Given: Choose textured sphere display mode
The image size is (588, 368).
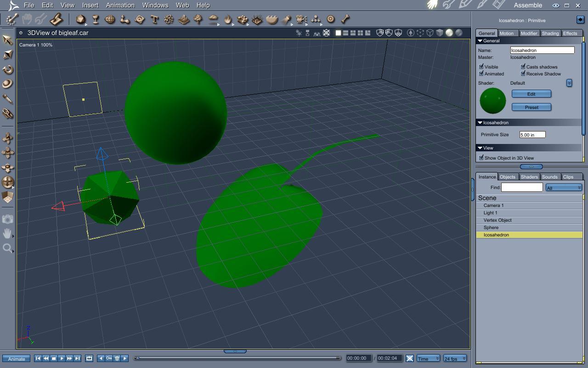Looking at the screenshot, I should [x=458, y=33].
